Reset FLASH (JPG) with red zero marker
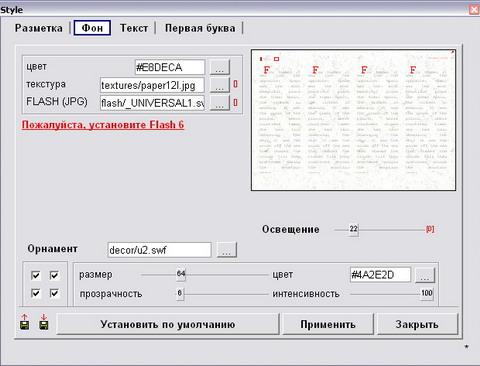480x366 pixels. coord(235,102)
